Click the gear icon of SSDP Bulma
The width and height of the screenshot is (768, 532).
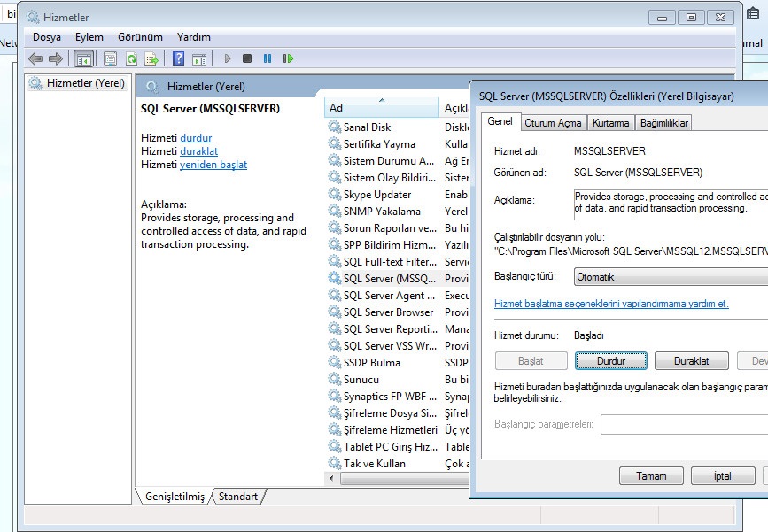(x=335, y=362)
